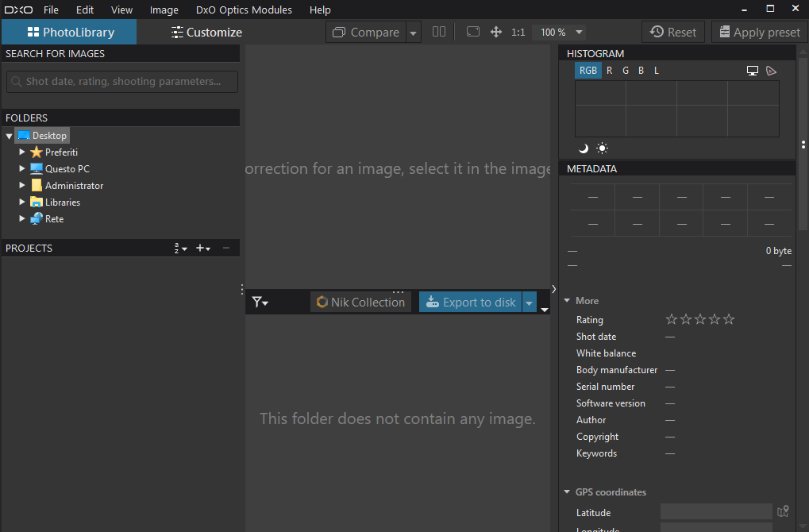
Task: Toggle highlight clipping sun icon
Action: point(602,148)
